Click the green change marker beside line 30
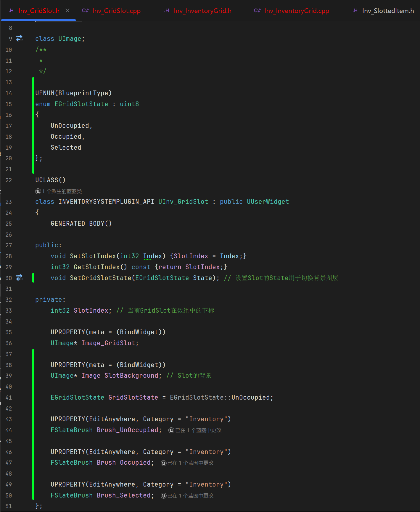The width and height of the screenshot is (420, 512). point(33,278)
